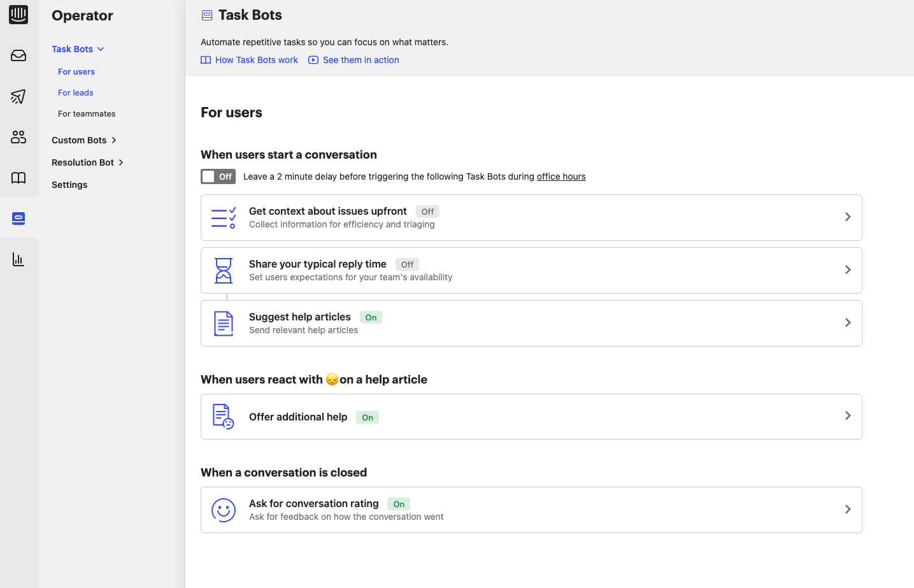Collapse the Task Bots menu chevron
This screenshot has width=914, height=588.
pos(101,49)
